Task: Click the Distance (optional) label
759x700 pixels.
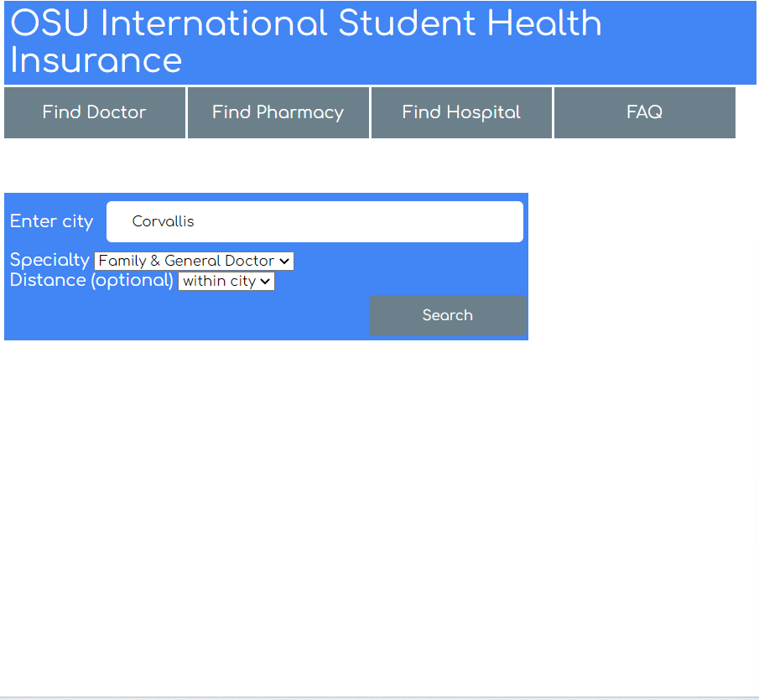Action: coord(91,281)
